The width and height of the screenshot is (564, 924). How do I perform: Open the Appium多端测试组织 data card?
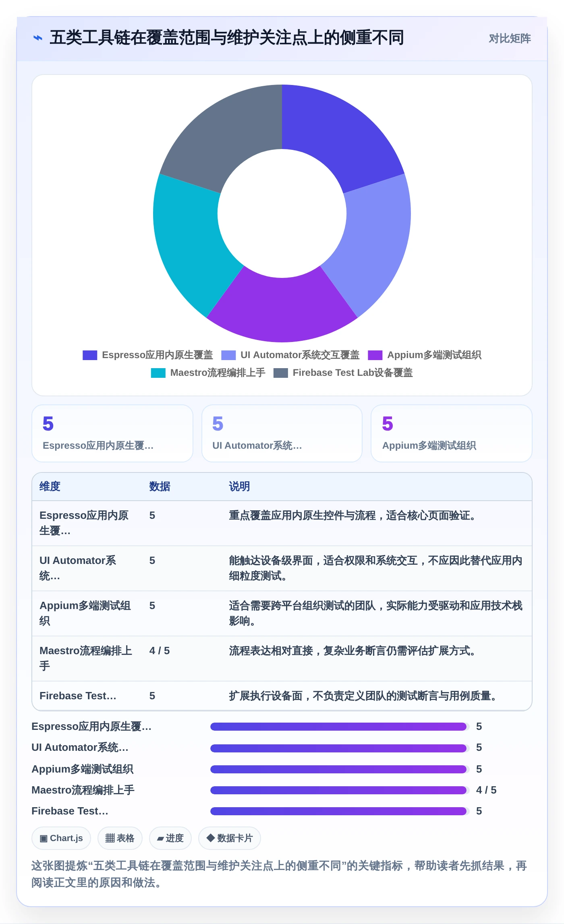(452, 433)
